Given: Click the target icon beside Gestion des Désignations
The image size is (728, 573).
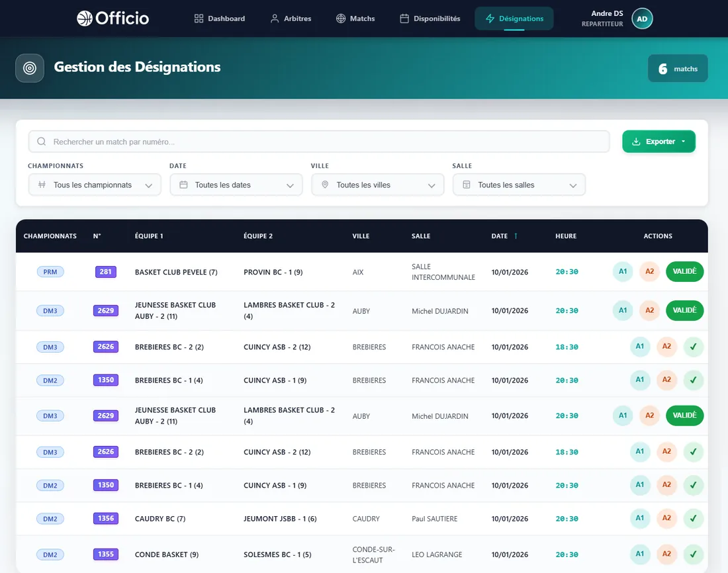Looking at the screenshot, I should tap(30, 68).
